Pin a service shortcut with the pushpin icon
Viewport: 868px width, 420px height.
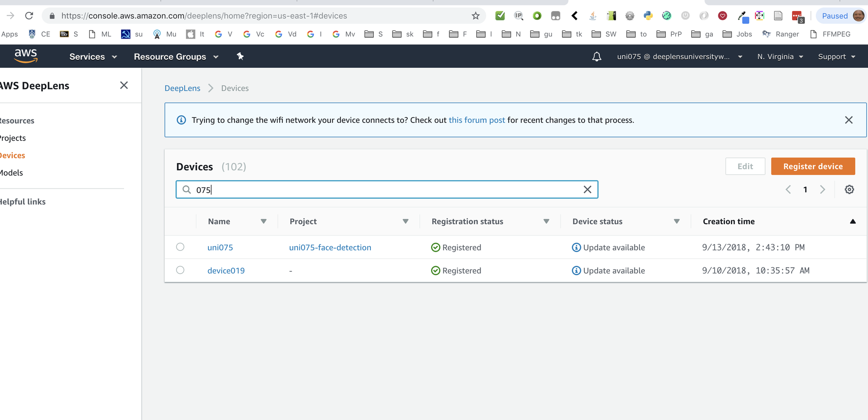240,56
